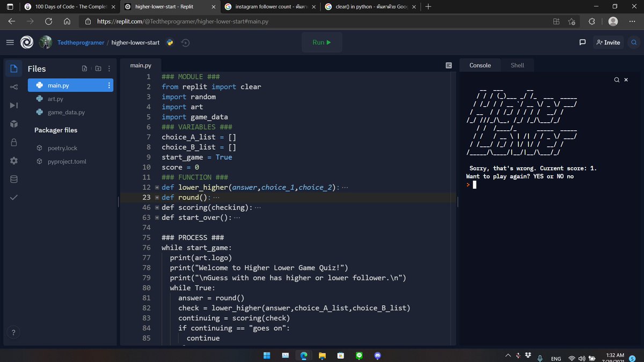Click the Run button to execute the program
The height and width of the screenshot is (362, 644).
click(321, 42)
